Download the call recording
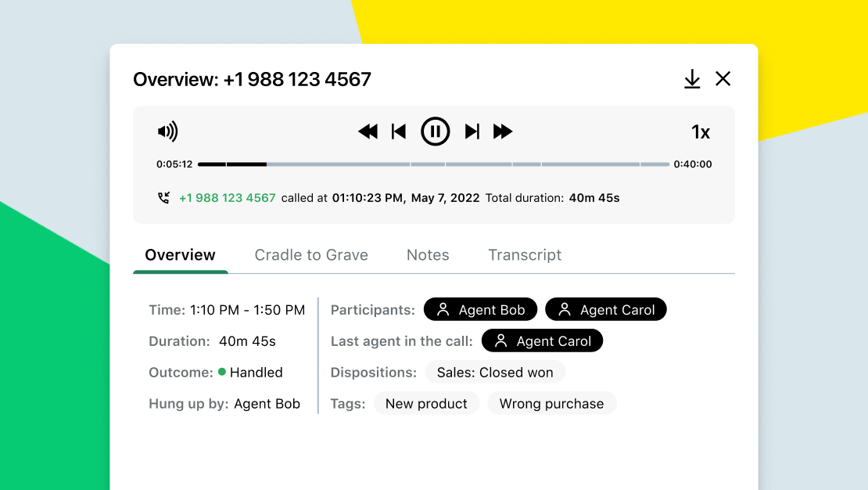 pyautogui.click(x=692, y=79)
